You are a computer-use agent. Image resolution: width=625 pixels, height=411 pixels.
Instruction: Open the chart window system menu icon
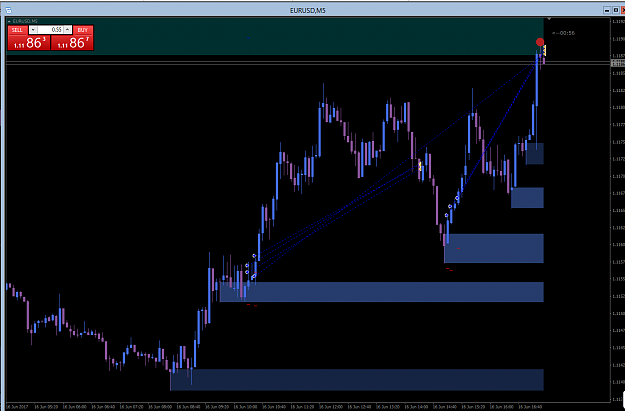click(x=8, y=10)
